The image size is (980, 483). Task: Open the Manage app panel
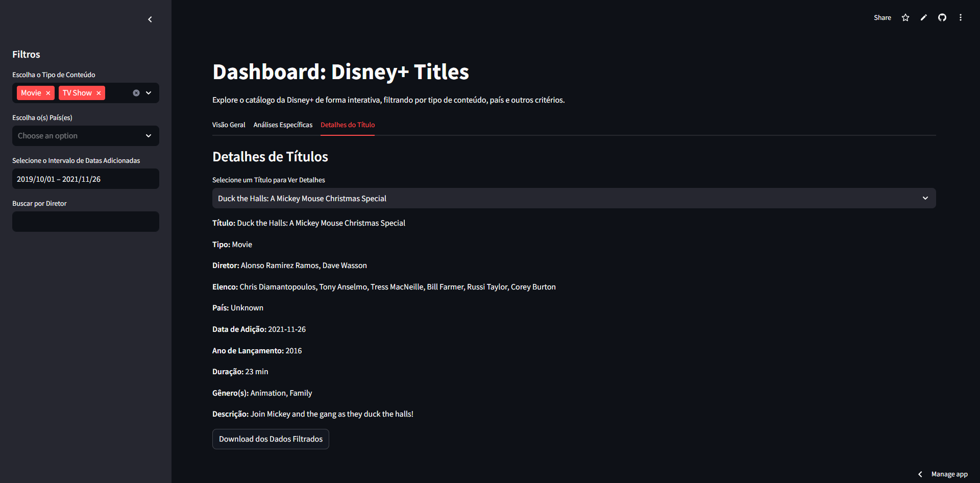pyautogui.click(x=949, y=474)
